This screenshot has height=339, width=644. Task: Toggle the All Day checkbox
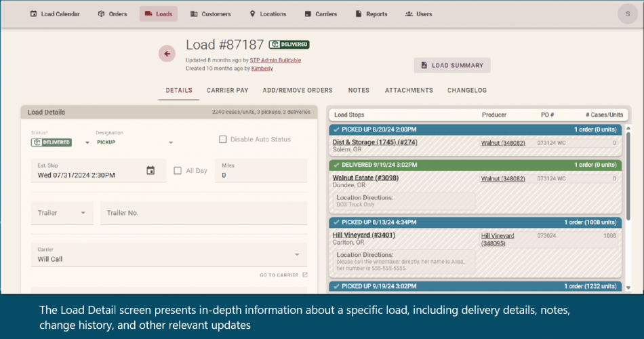point(178,171)
